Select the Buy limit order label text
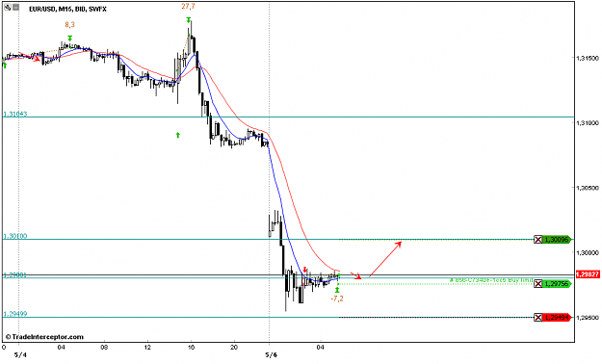The image size is (602, 364). pos(492,280)
